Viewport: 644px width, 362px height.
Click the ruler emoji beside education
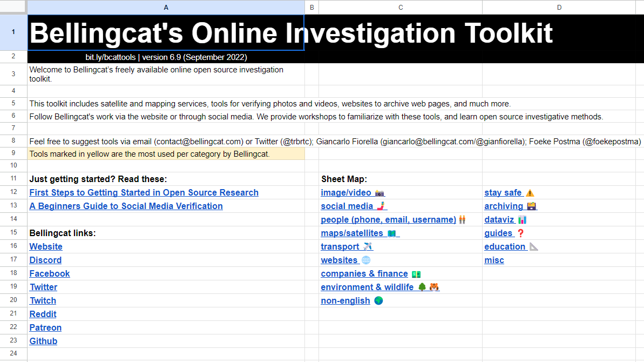(x=533, y=247)
